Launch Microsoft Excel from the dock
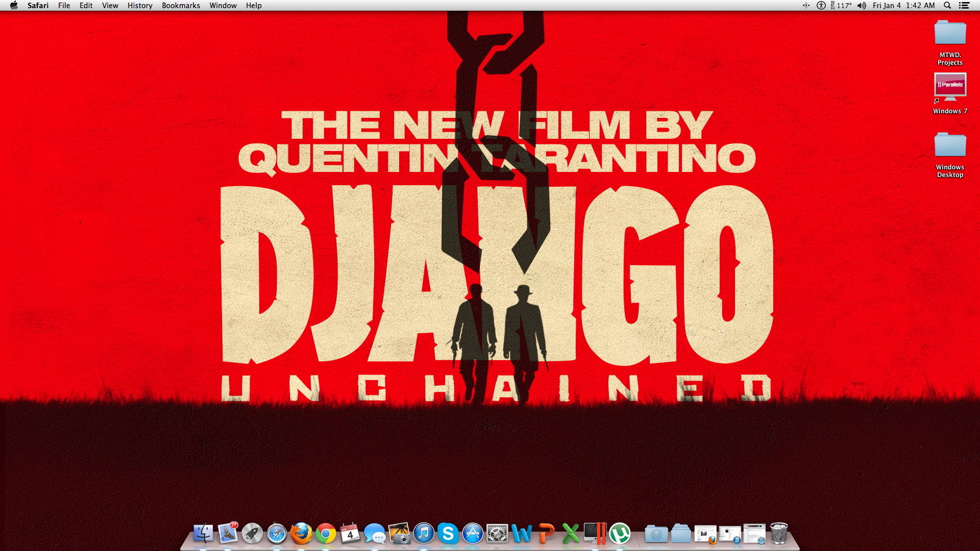 [x=571, y=534]
